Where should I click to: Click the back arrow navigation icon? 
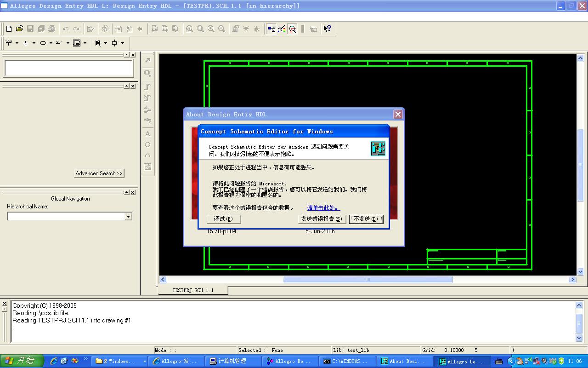coord(140,29)
